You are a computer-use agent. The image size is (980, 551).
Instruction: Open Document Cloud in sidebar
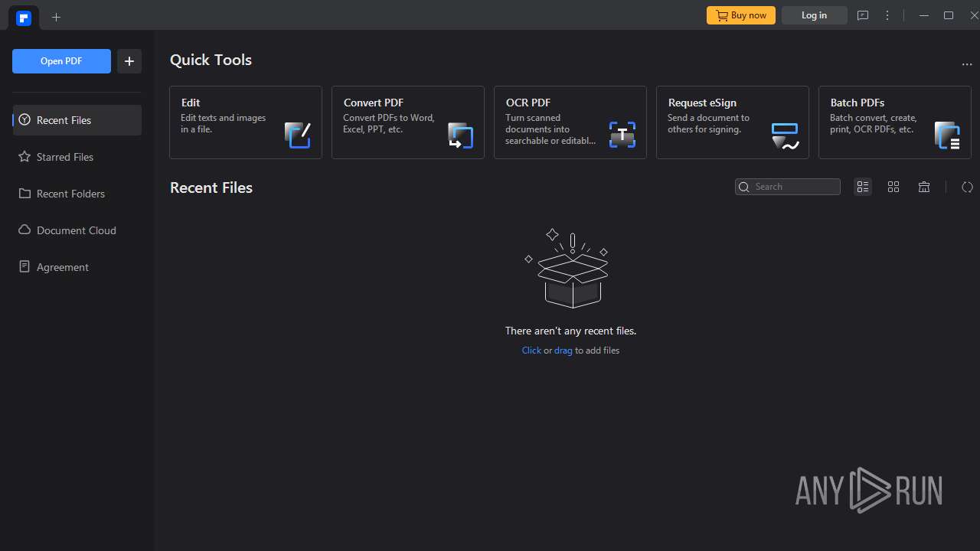tap(77, 230)
